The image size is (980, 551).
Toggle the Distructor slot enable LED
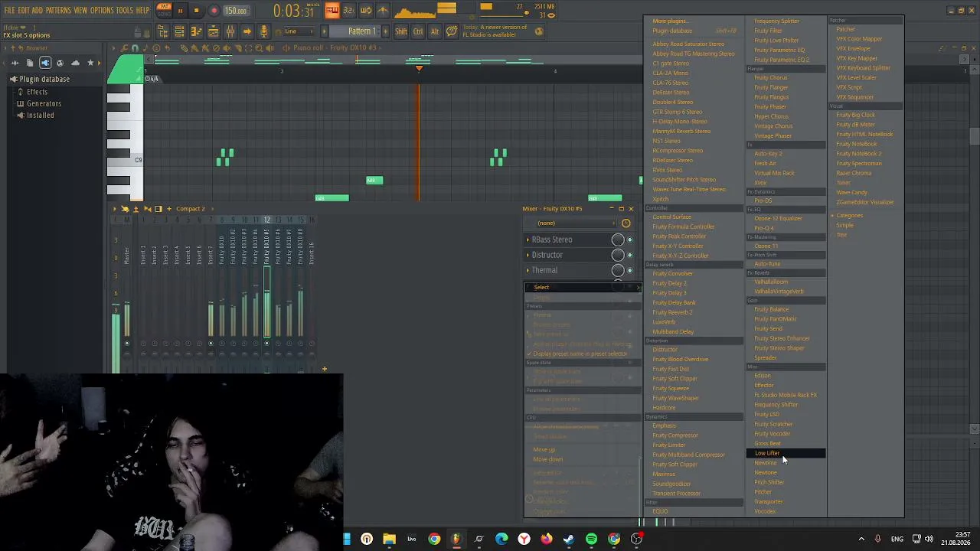pos(629,255)
